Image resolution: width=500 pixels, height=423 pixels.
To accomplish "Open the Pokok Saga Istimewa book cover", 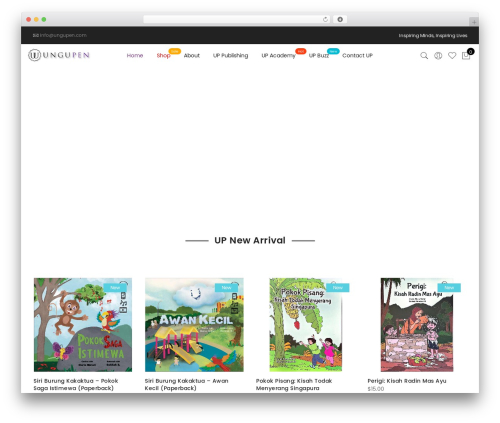I will pos(83,325).
